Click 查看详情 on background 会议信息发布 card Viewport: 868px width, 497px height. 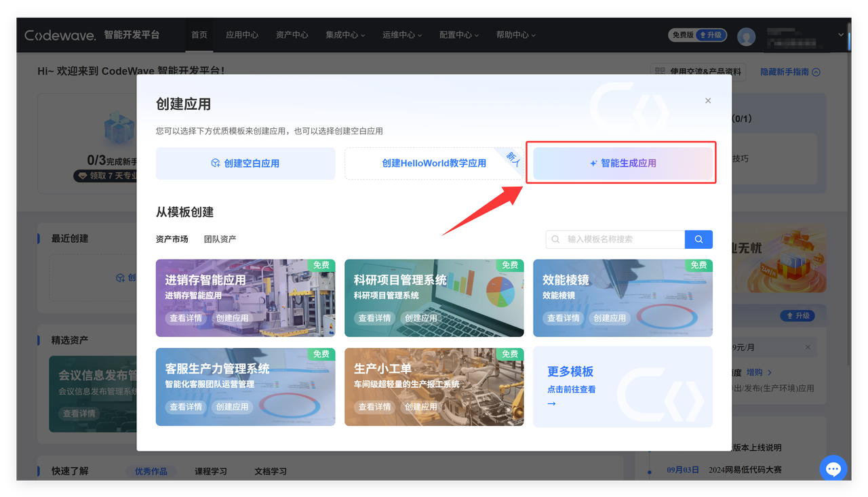coord(79,414)
